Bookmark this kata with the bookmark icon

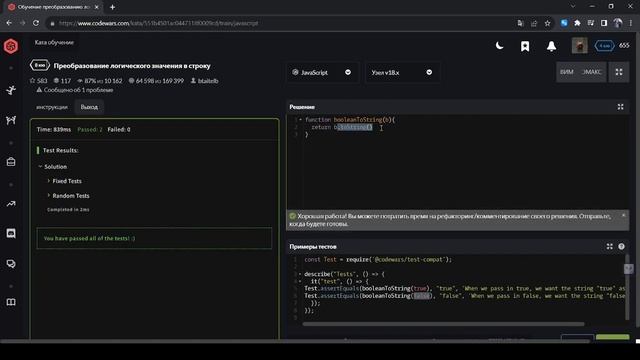[x=525, y=46]
